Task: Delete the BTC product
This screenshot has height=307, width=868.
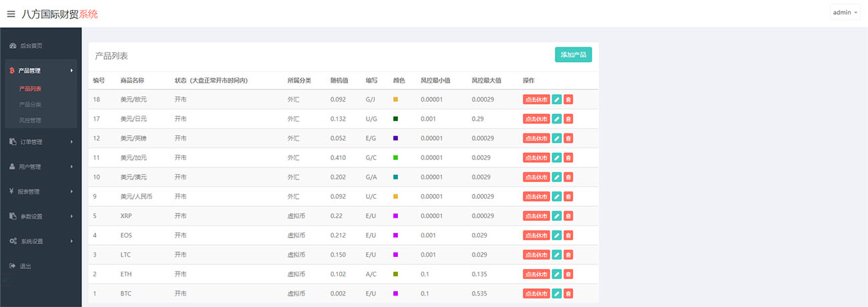Action: click(568, 293)
